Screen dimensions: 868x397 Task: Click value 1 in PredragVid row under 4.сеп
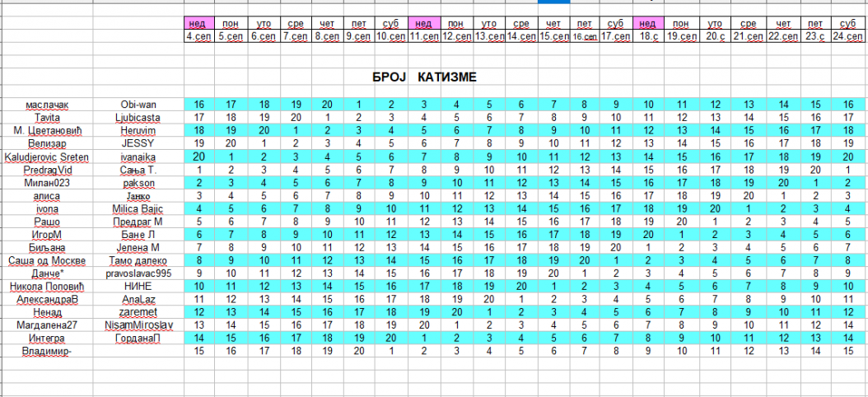(199, 170)
